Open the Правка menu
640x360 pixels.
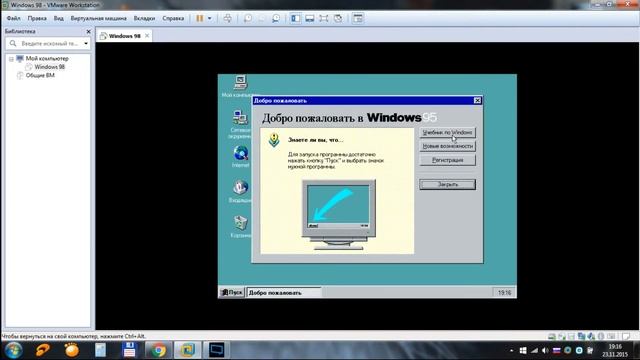pos(37,18)
